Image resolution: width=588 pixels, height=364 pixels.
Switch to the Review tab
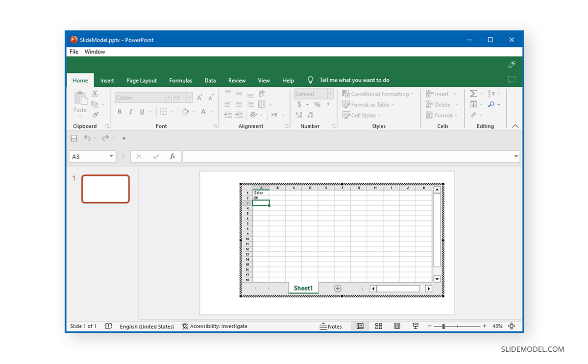point(237,80)
